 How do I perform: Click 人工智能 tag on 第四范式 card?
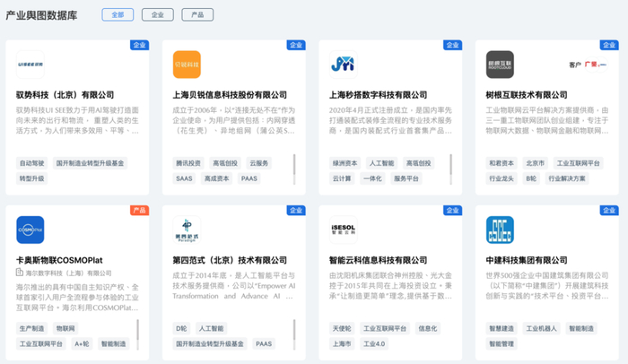[x=212, y=328]
